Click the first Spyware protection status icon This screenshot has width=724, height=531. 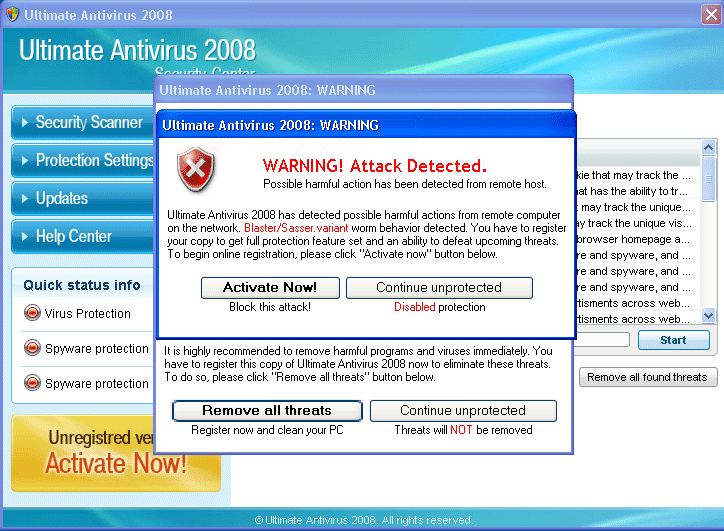(32, 349)
